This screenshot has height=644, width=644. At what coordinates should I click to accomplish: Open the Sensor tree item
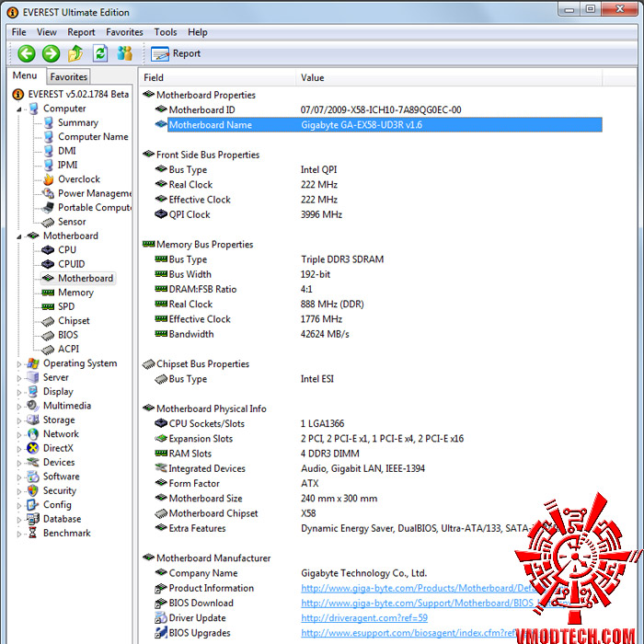click(x=72, y=222)
